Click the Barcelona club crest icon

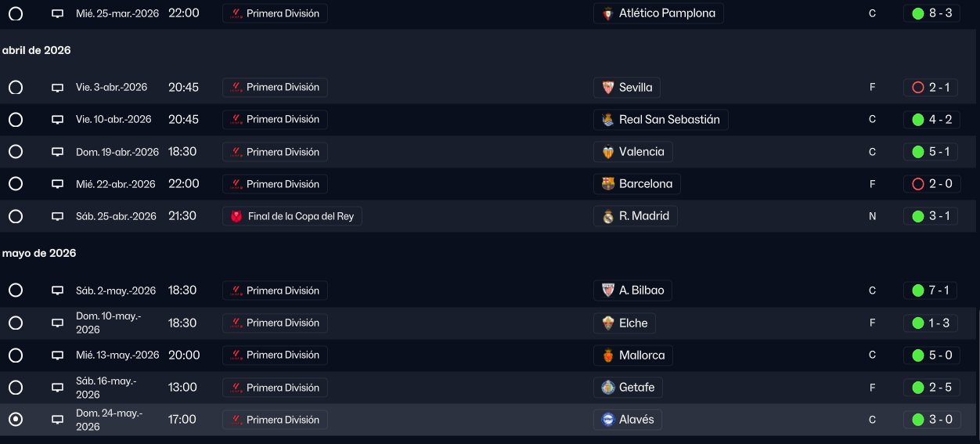point(608,184)
